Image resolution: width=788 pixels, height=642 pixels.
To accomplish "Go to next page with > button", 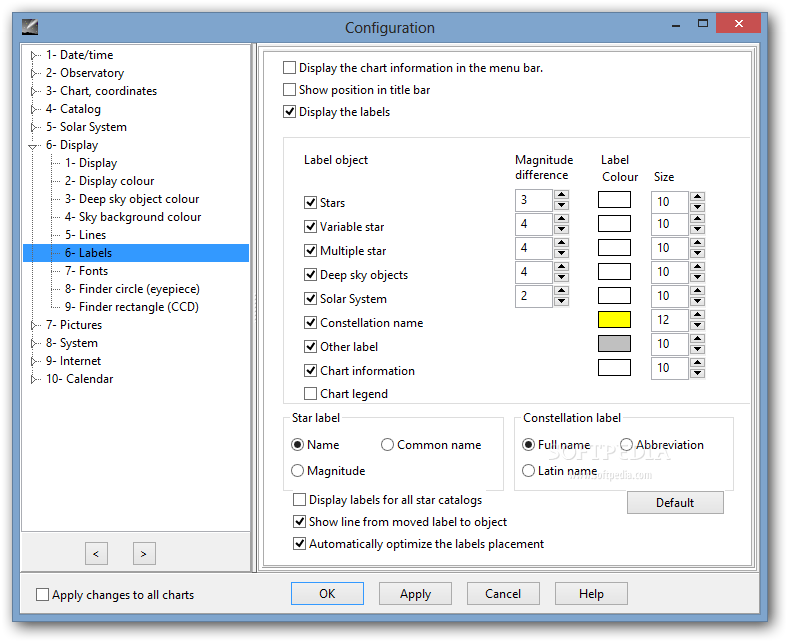I will coord(144,554).
